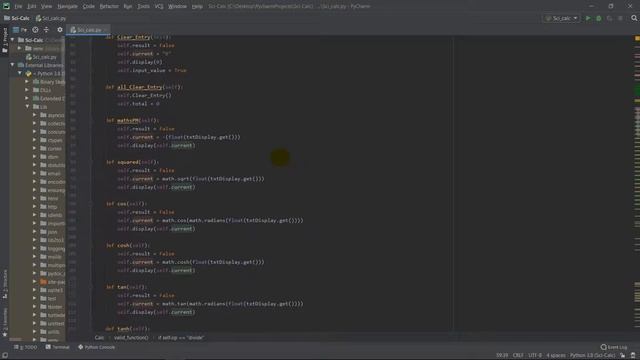This screenshot has height=360, width=640.
Task: Open the Favorites tool window side button
Action: 5,322
